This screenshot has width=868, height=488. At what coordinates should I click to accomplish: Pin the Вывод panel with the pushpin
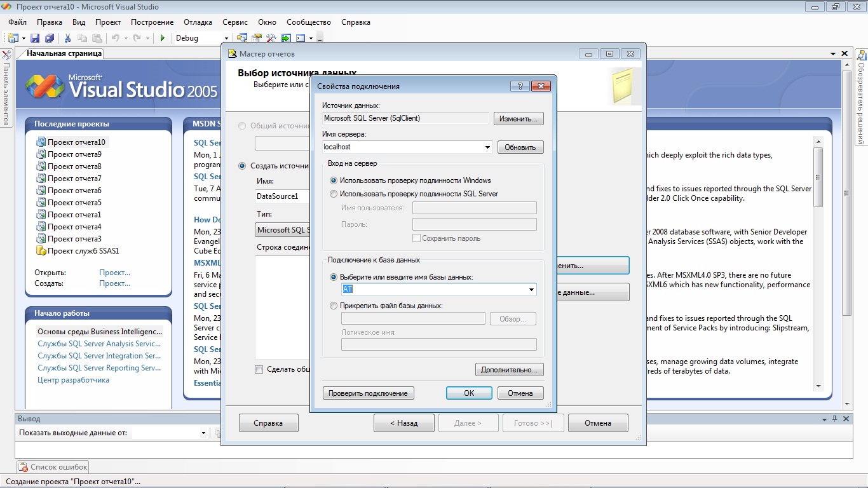pyautogui.click(x=834, y=419)
